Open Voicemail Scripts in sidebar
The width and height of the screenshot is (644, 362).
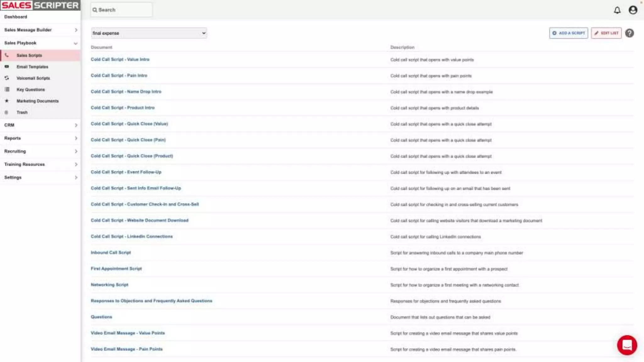pos(40,78)
